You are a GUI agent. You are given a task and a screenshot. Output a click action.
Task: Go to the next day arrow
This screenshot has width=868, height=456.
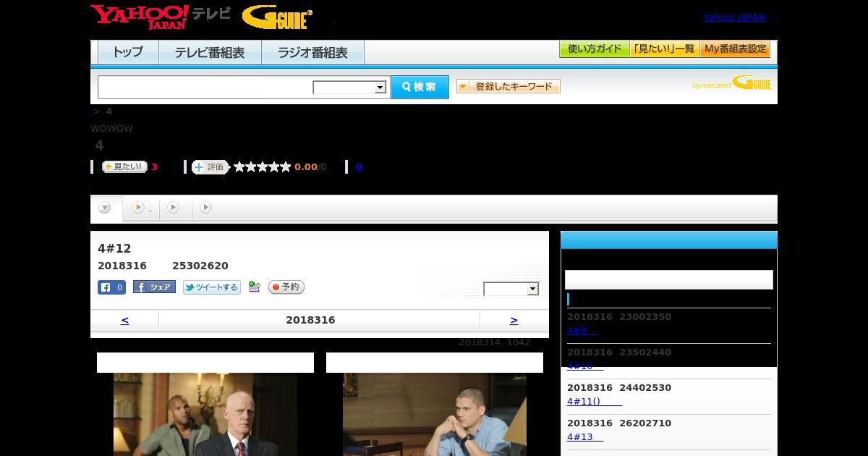pyautogui.click(x=514, y=320)
